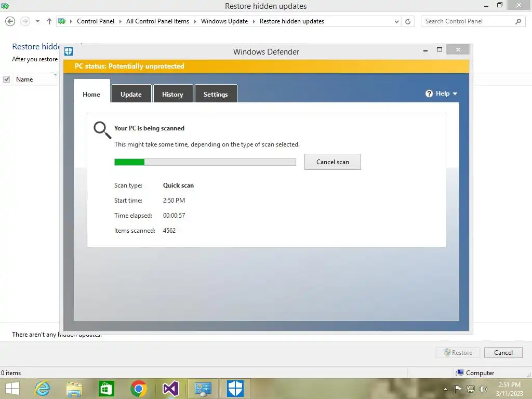The height and width of the screenshot is (399, 532).
Task: Go forward in Control Panel navigation
Action: 25,21
